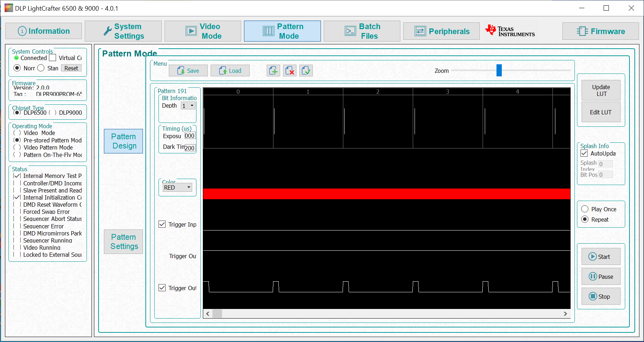Click the Pause icon

[x=593, y=276]
